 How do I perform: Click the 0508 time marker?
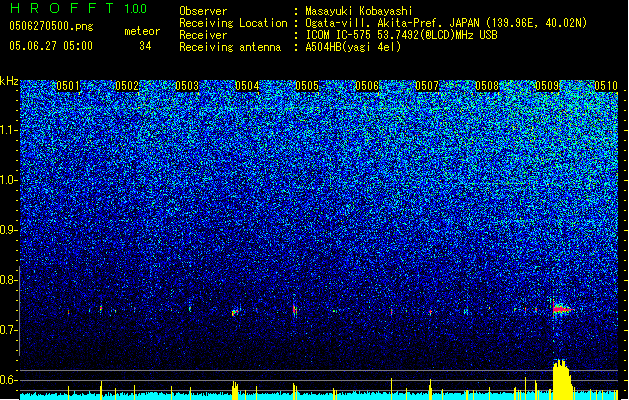pyautogui.click(x=487, y=86)
